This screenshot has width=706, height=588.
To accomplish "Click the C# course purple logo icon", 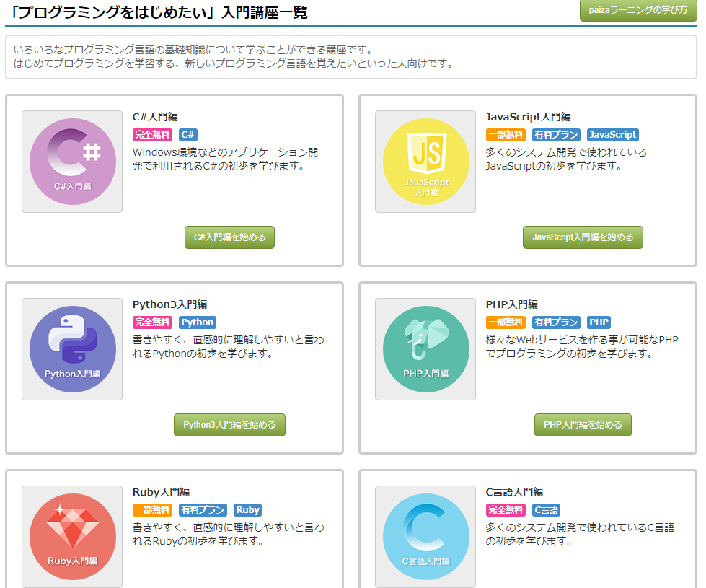I will pos(72,162).
